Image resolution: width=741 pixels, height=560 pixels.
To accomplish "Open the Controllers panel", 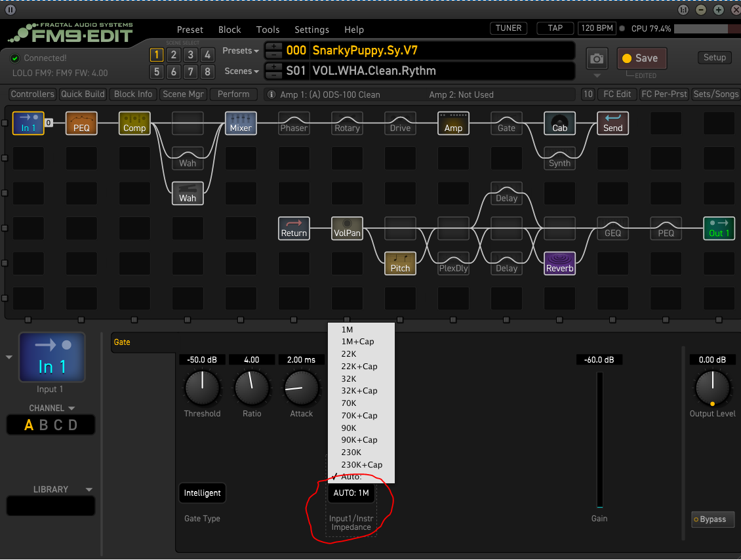I will 32,94.
